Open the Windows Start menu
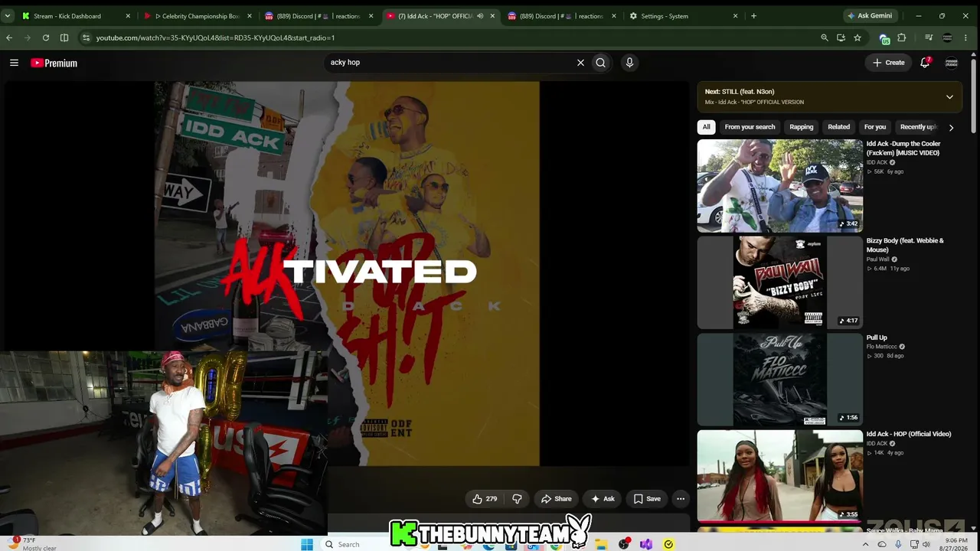The height and width of the screenshot is (551, 980). point(307,544)
